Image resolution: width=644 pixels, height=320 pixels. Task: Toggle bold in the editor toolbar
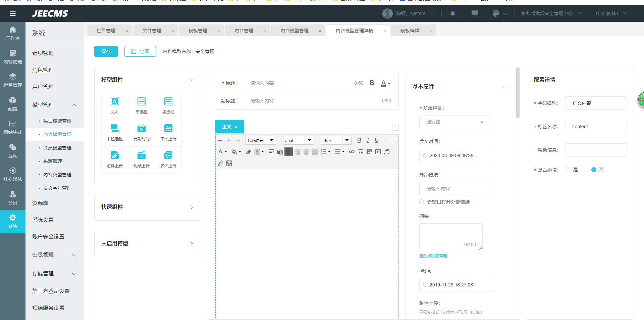[x=359, y=140]
